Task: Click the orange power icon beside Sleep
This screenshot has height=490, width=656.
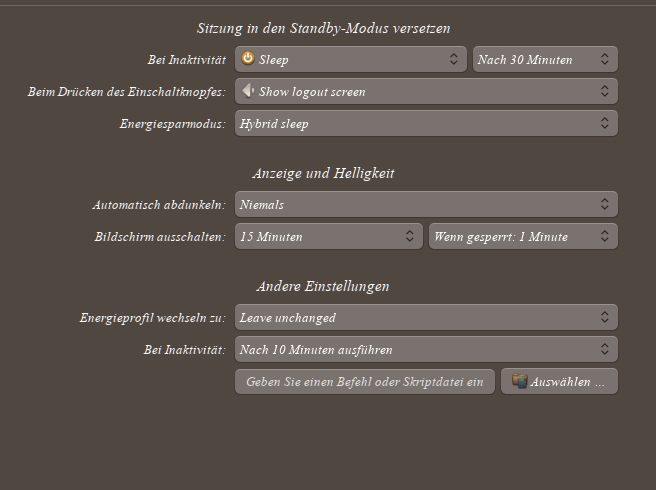Action: coord(248,59)
